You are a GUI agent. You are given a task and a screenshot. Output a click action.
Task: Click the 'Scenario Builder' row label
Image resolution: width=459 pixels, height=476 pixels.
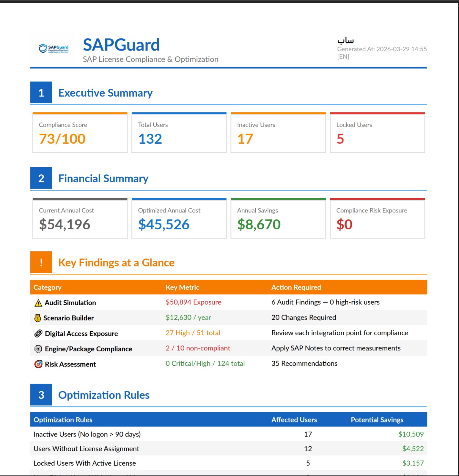tap(69, 318)
